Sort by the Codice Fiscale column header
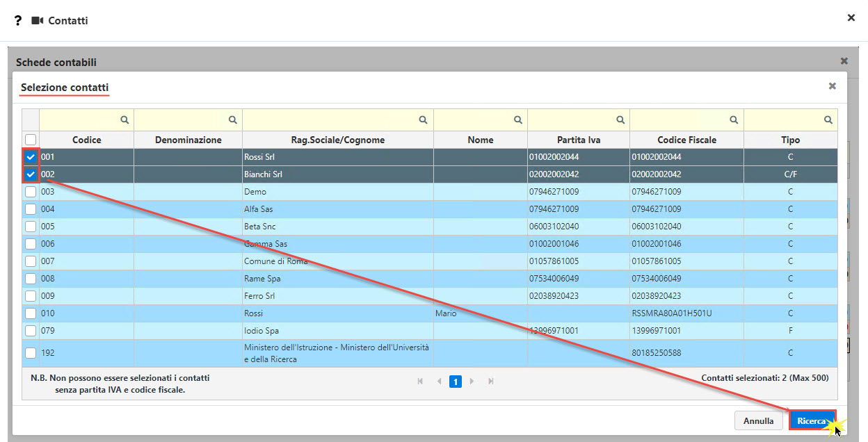Viewport: 868px width, 442px height. 686,140
